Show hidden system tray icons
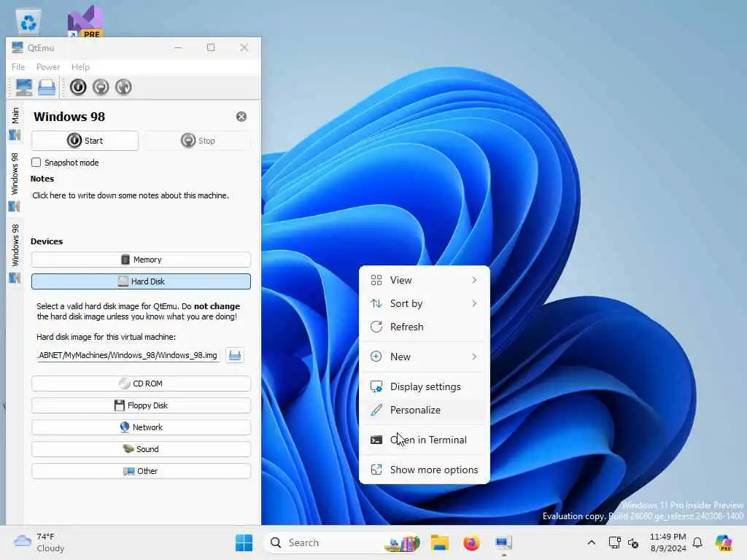This screenshot has width=747, height=560. [591, 543]
